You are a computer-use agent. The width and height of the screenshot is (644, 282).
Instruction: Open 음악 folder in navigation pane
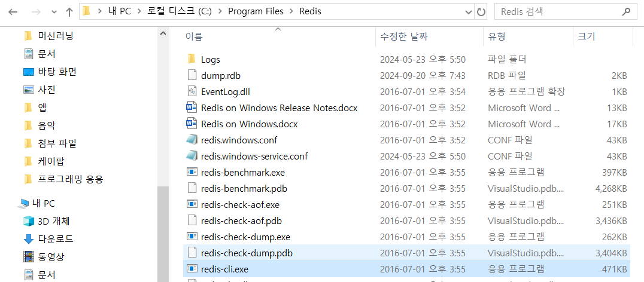pyautogui.click(x=47, y=125)
